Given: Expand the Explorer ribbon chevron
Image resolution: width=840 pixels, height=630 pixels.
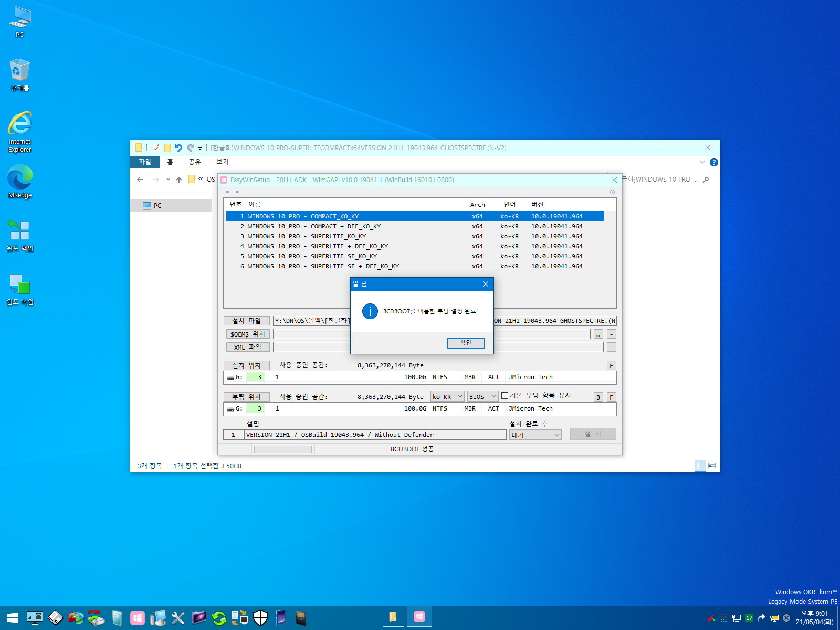Looking at the screenshot, I should click(x=702, y=162).
